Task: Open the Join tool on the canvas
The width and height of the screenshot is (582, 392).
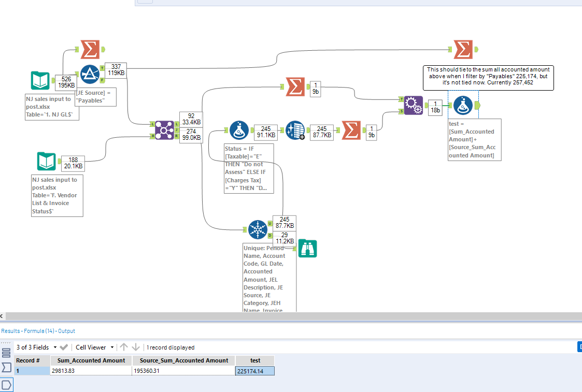Action: [164, 130]
